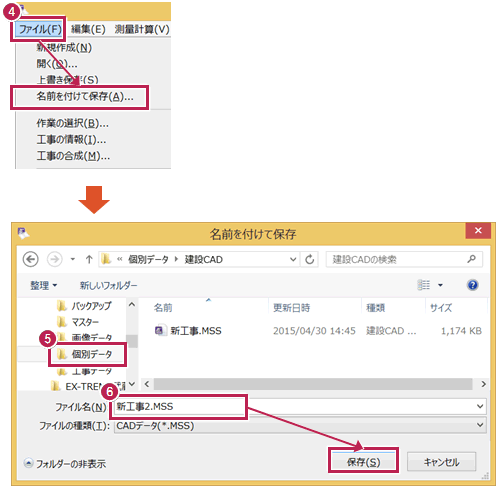Go back with the back arrow icon
This screenshot has width=496, height=486.
31,259
